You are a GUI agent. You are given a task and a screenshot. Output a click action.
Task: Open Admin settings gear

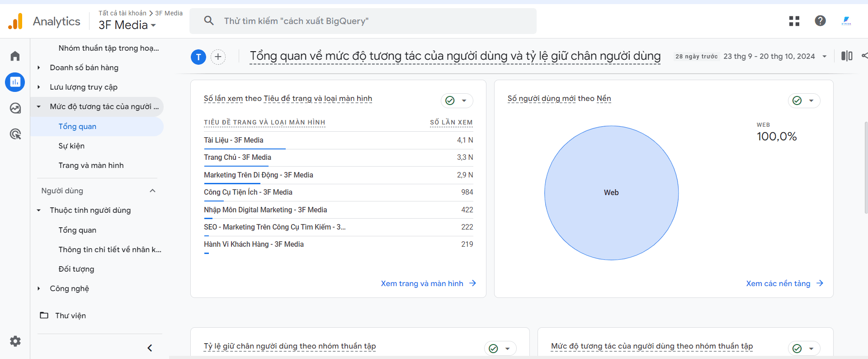tap(15, 341)
